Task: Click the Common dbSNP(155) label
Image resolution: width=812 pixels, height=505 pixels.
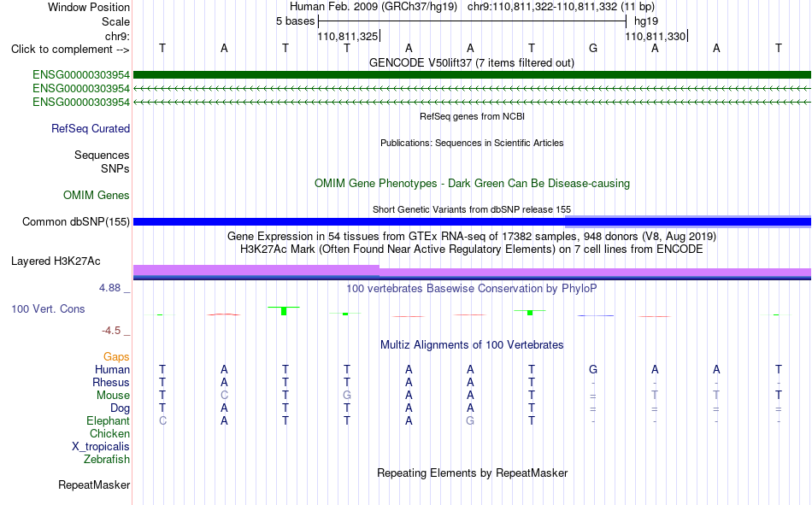Action: pyautogui.click(x=75, y=221)
